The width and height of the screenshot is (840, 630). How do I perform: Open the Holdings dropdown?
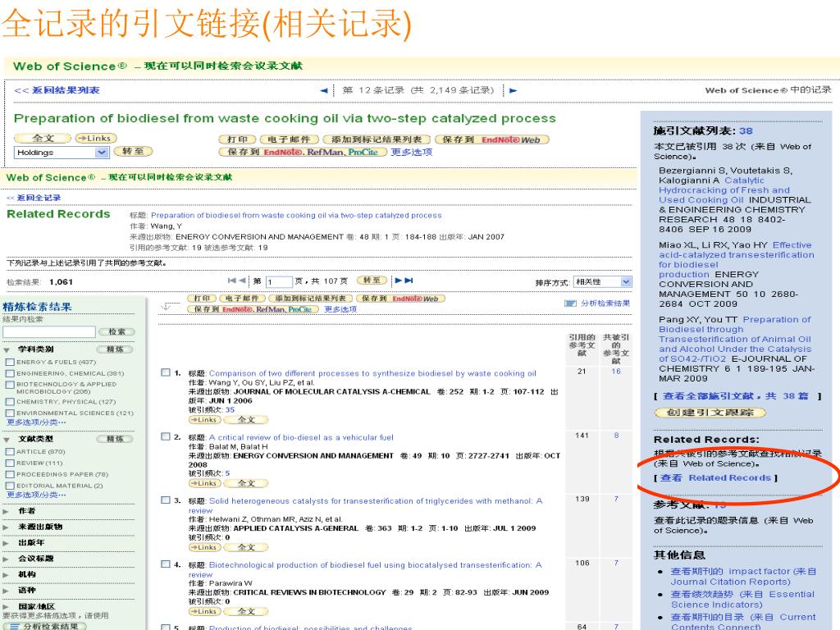click(61, 153)
